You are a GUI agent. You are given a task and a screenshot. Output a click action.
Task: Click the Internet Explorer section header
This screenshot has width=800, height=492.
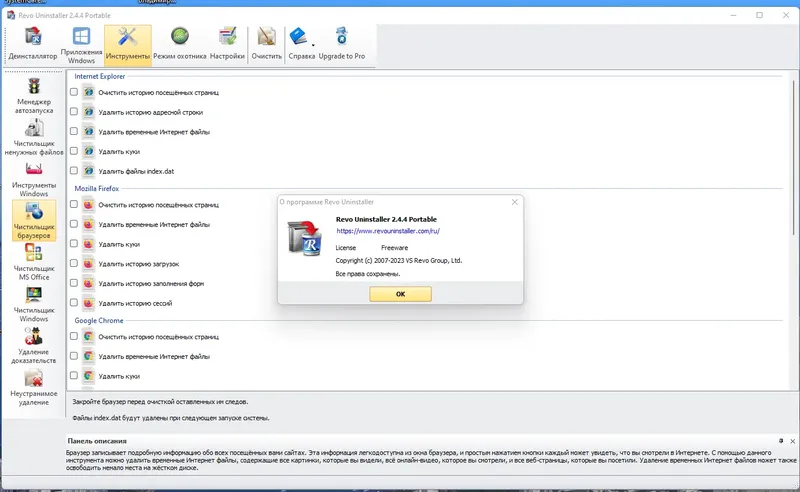(99, 76)
